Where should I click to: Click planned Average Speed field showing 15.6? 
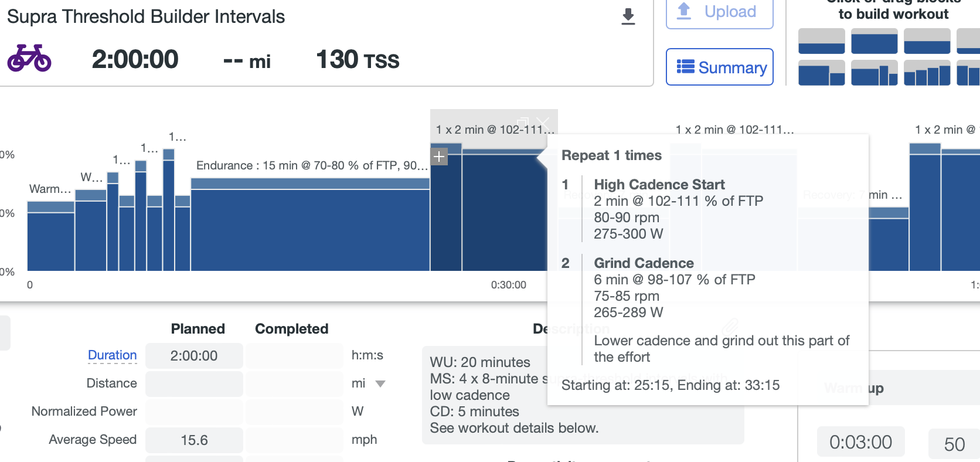click(194, 440)
